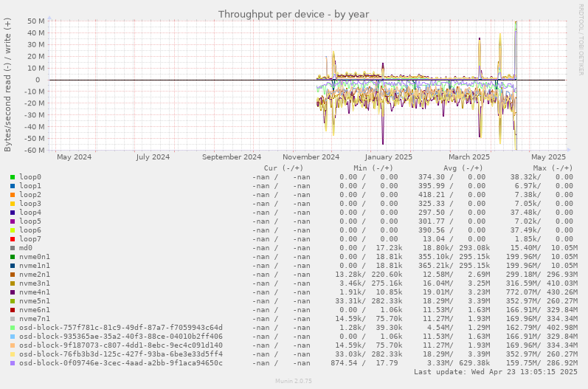Viewport: 588px width, 389px height.
Task: Click the loop2 orange legend swatch
Action: 13,195
